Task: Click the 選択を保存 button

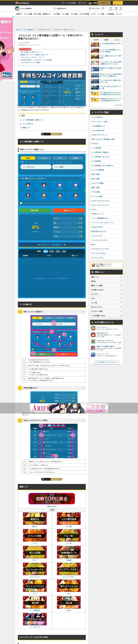Action: (35, 210)
